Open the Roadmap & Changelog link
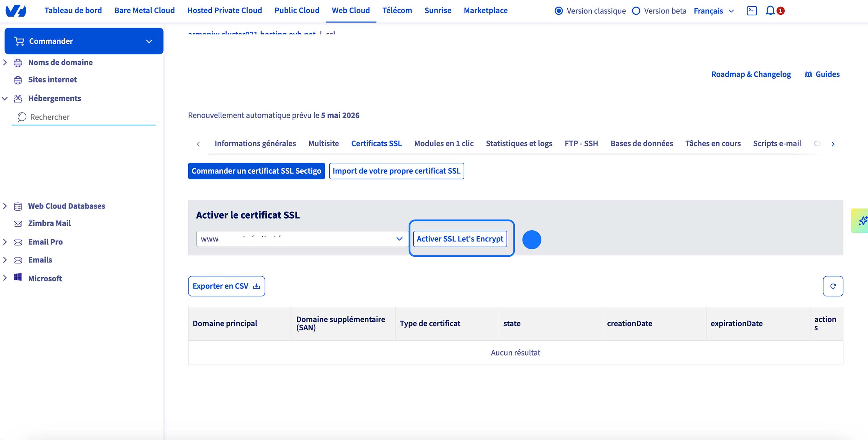Screen dimensions: 868x440 pyautogui.click(x=751, y=74)
